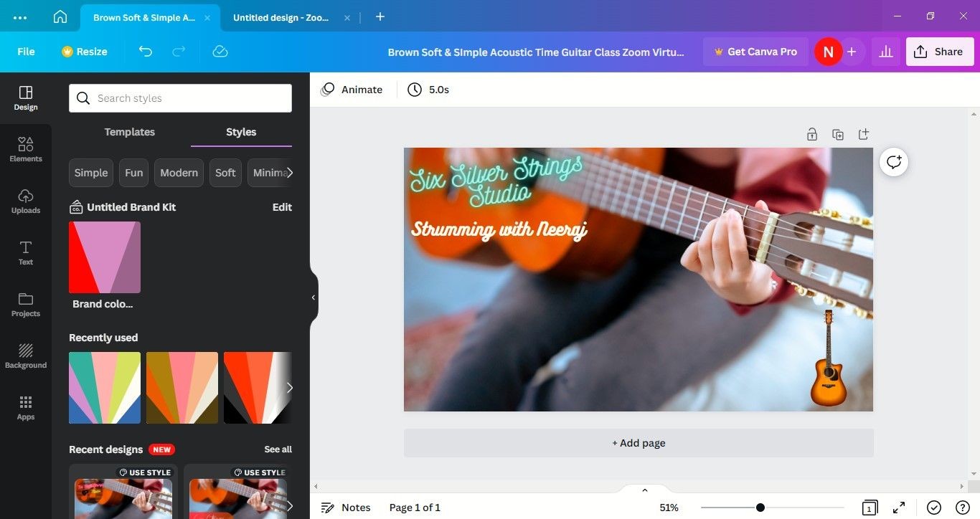Open the File menu
Viewport: 980px width, 519px height.
[26, 52]
